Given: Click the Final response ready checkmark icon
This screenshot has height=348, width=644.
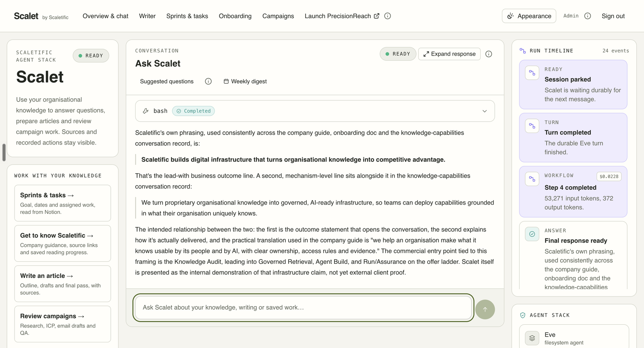Looking at the screenshot, I should click(532, 234).
